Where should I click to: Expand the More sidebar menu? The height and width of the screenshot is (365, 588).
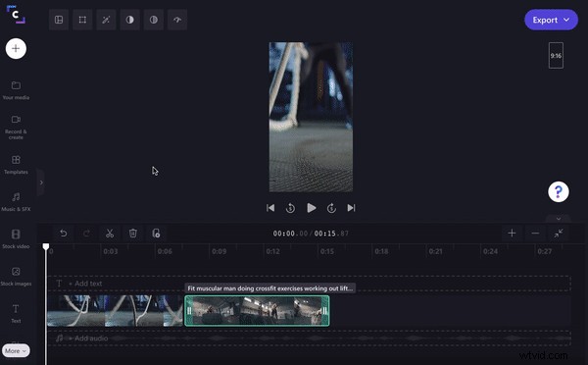tap(16, 350)
